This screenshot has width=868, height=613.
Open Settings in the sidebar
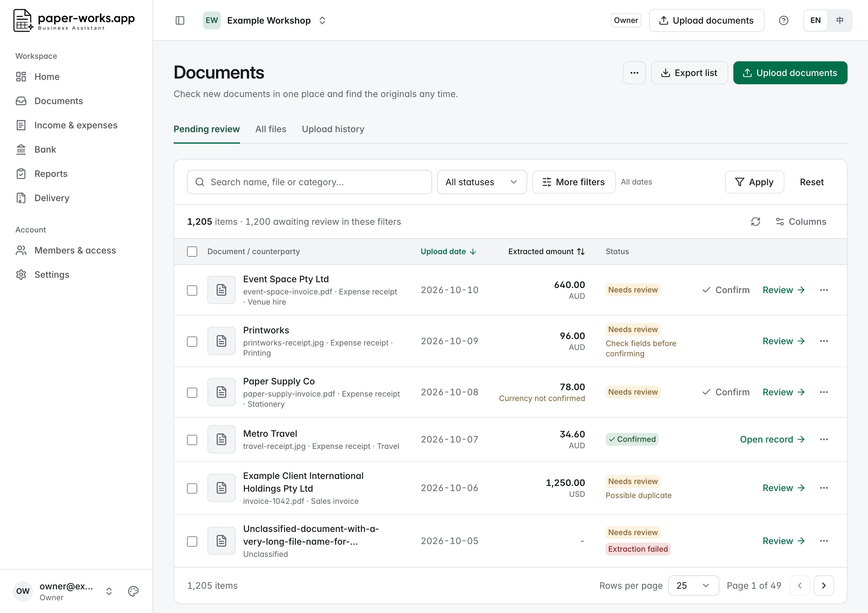(76, 275)
